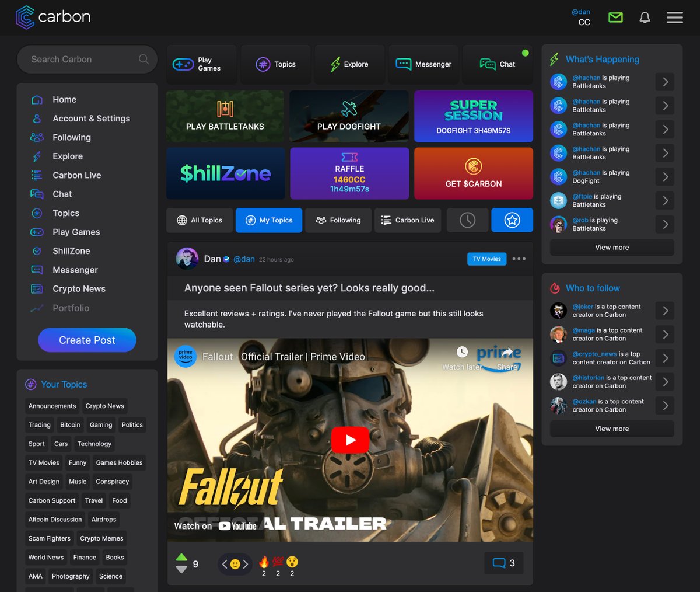The image size is (700, 592).
Task: Open Portfolio in the sidebar
Action: click(71, 308)
